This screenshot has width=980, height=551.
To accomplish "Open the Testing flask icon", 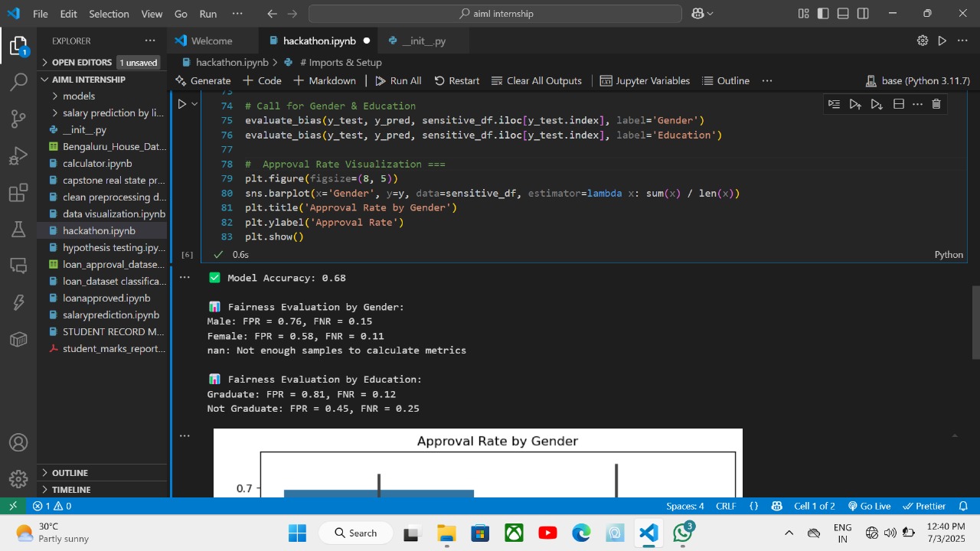I will (x=18, y=229).
